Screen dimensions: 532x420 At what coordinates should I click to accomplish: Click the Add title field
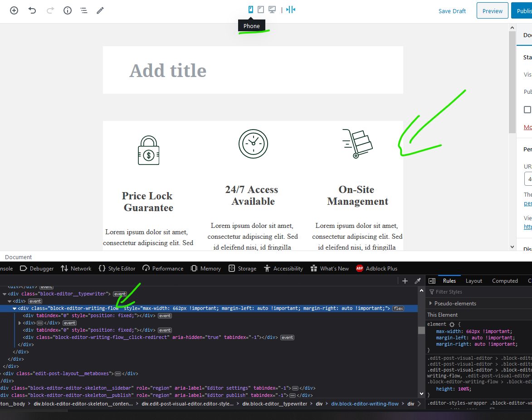click(x=253, y=70)
